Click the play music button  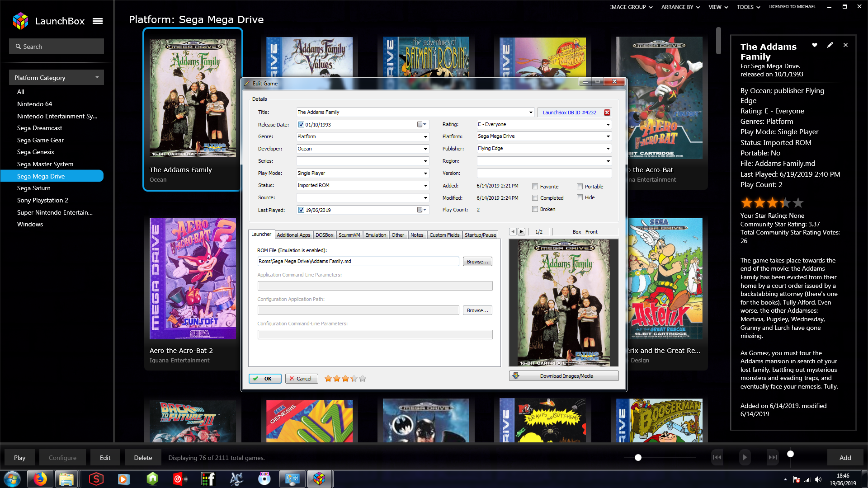(745, 457)
